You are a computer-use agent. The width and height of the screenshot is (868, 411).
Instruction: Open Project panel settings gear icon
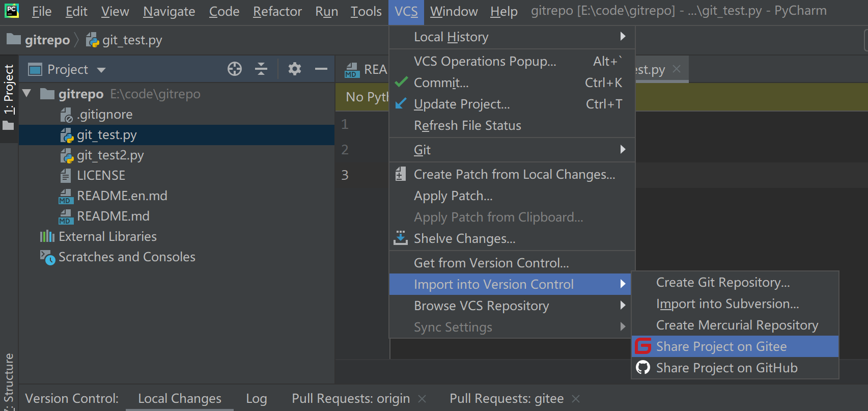[295, 69]
